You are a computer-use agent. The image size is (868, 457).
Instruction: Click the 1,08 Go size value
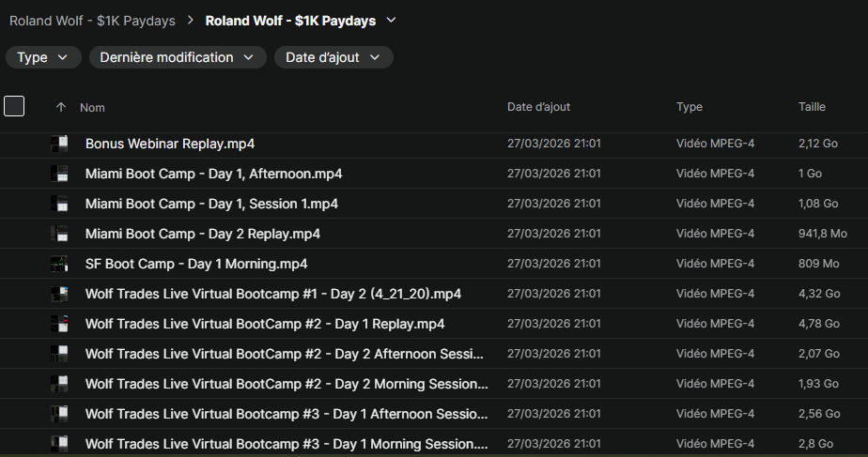818,203
